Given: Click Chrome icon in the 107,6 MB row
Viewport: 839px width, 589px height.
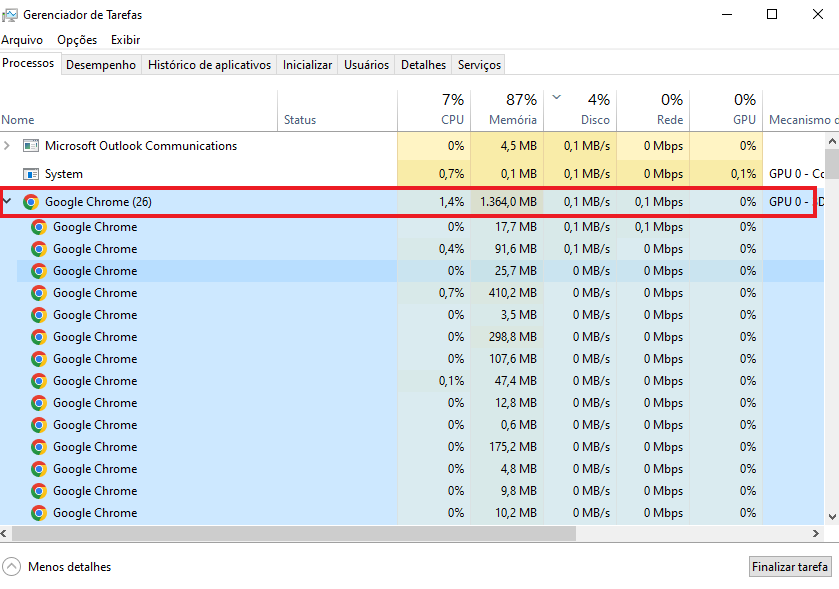Looking at the screenshot, I should coord(39,358).
